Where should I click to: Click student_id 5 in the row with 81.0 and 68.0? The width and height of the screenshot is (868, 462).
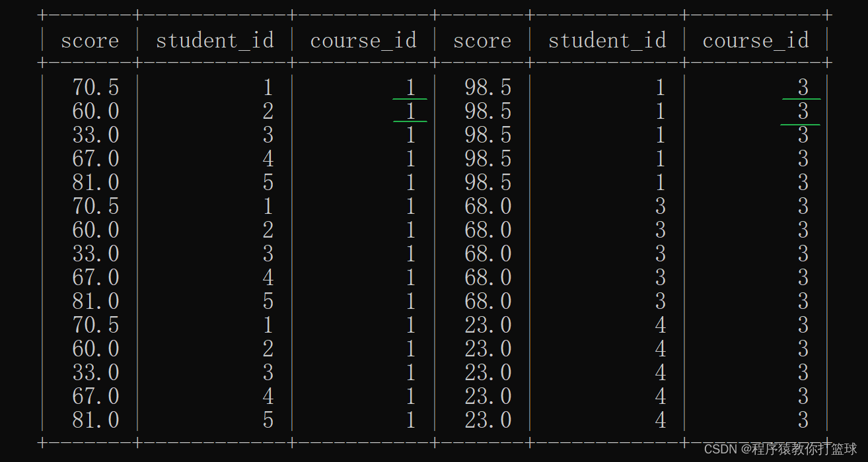268,302
